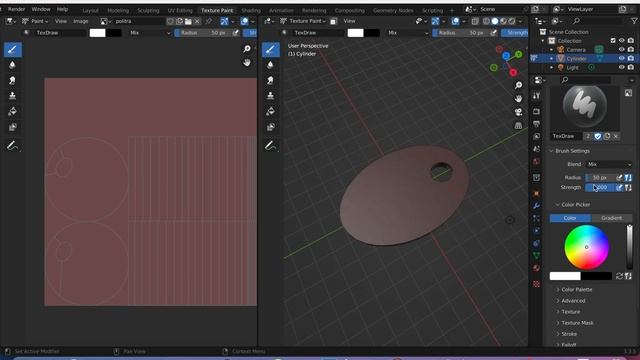Disable Cylinder in renders camera icon

pos(631,58)
